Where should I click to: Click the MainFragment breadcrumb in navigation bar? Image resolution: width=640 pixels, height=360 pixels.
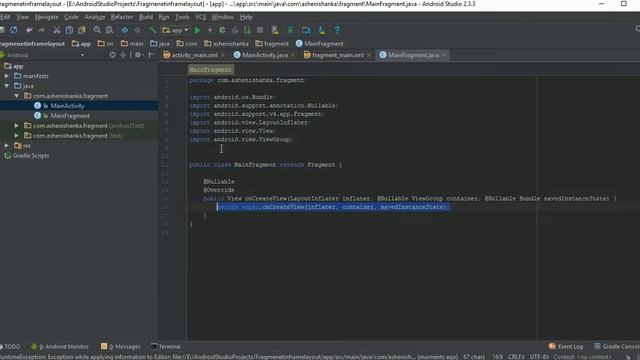point(320,44)
